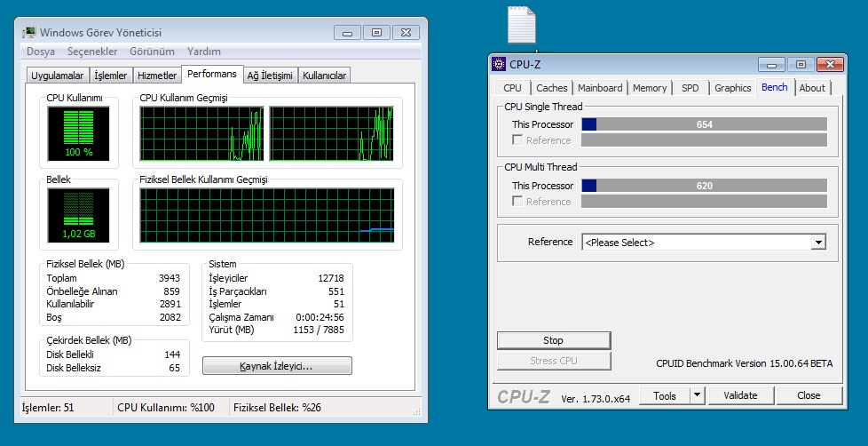Screen dimensions: 868x446
Task: Click the Disk Bellekli value 144
Action: [172, 354]
